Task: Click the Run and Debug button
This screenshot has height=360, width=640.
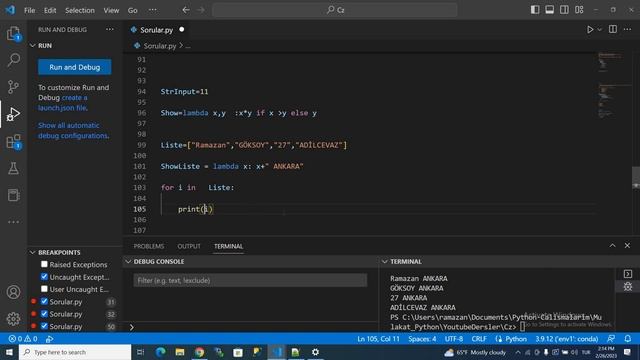Action: pos(74,67)
